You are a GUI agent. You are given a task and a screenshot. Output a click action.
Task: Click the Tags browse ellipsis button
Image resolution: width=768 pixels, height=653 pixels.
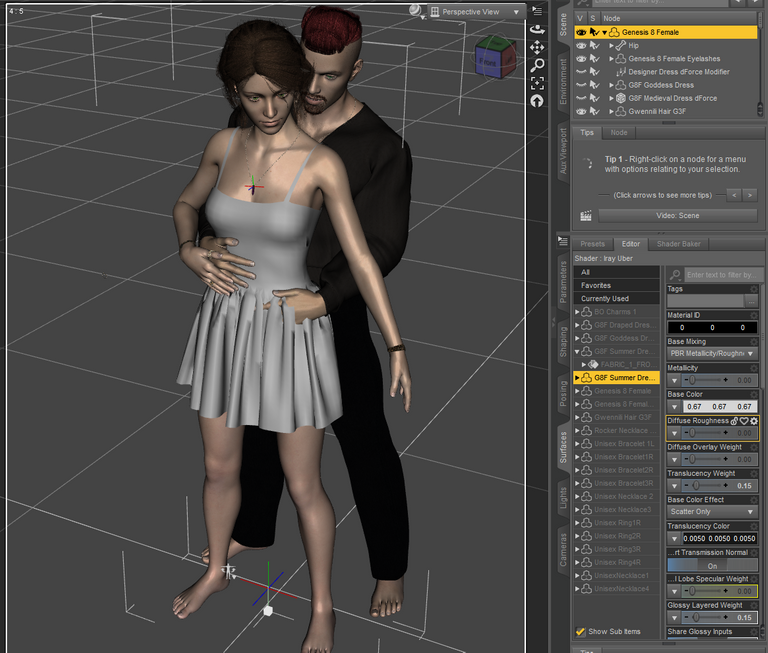(x=751, y=301)
